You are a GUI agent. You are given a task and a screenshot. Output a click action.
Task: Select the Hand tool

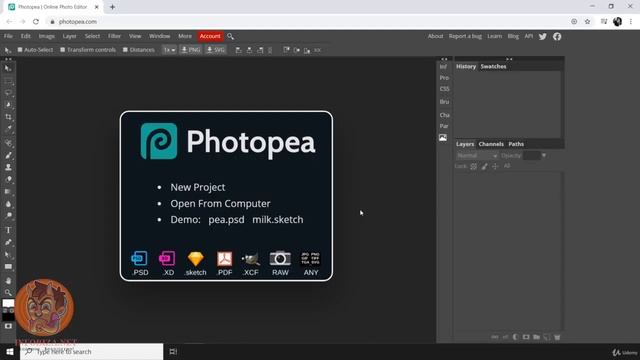8,281
